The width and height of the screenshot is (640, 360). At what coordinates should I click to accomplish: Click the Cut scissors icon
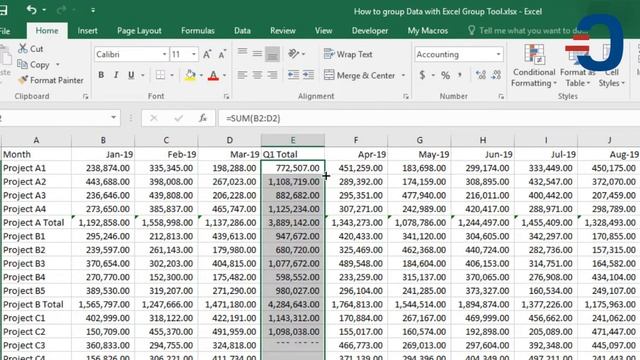(23, 48)
